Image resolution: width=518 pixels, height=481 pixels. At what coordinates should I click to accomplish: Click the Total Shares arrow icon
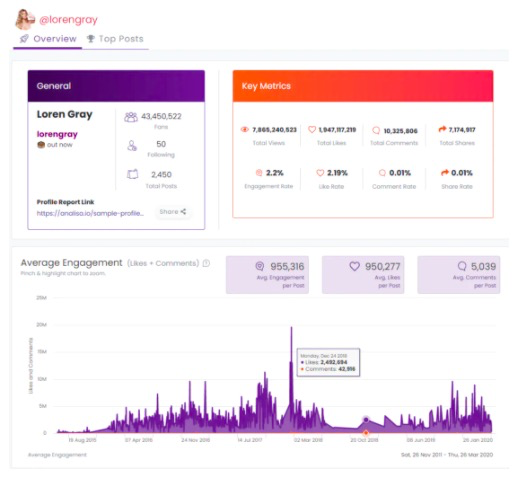coord(442,129)
